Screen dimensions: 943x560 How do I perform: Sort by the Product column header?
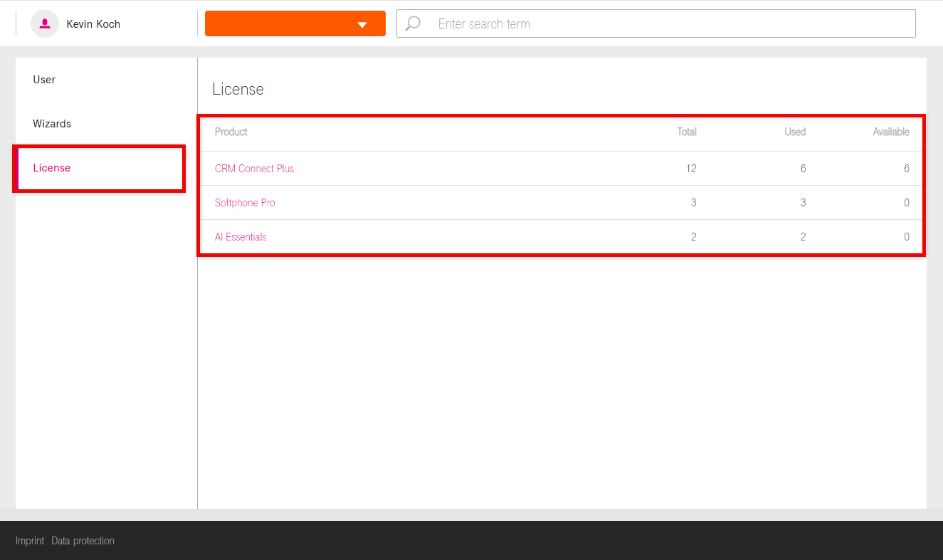[x=231, y=132]
